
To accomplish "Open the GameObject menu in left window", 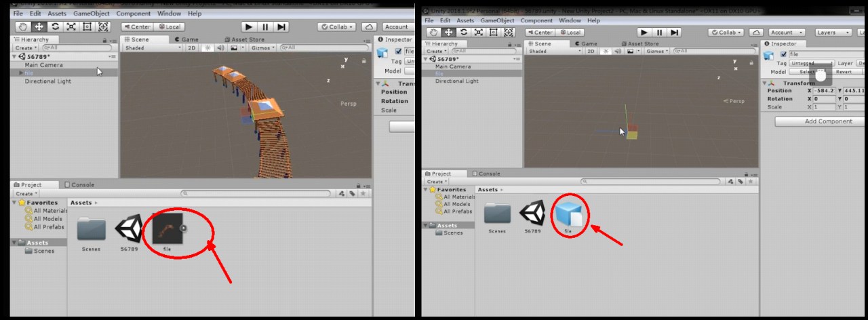I will [91, 14].
